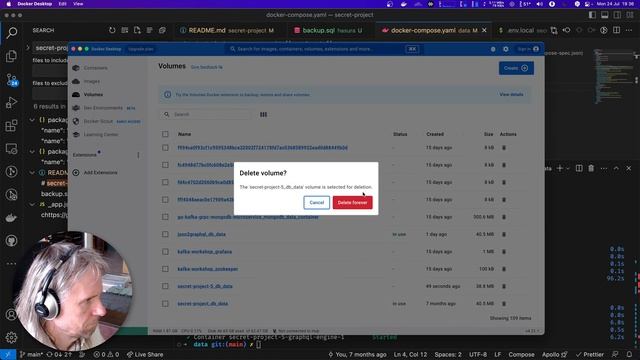Split the terminal panel

tap(579, 168)
